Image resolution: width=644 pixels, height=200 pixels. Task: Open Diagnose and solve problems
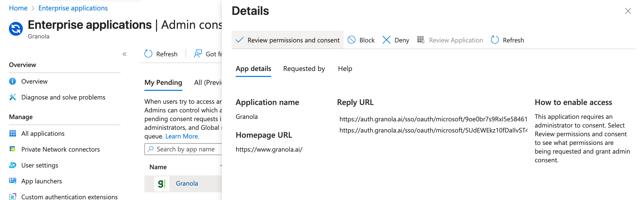(x=63, y=97)
